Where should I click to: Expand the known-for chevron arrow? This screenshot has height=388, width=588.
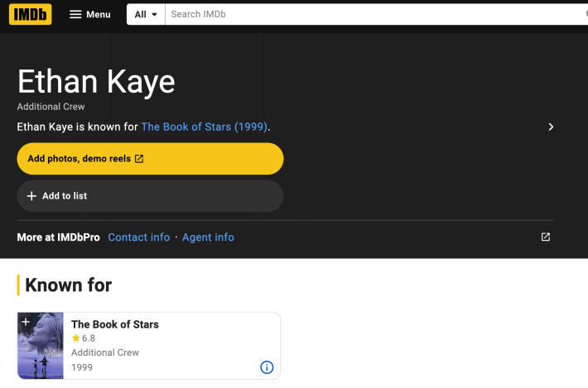(551, 127)
